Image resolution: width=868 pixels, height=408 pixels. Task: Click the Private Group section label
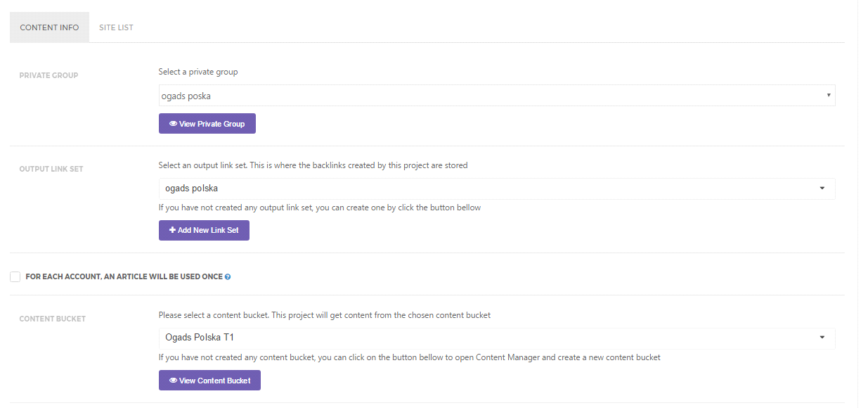click(48, 75)
